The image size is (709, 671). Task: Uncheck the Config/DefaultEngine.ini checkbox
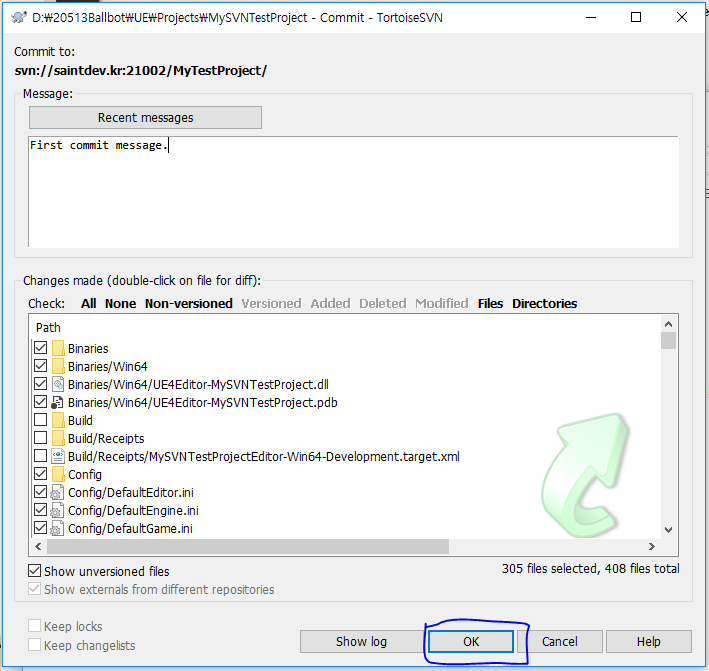[x=40, y=510]
